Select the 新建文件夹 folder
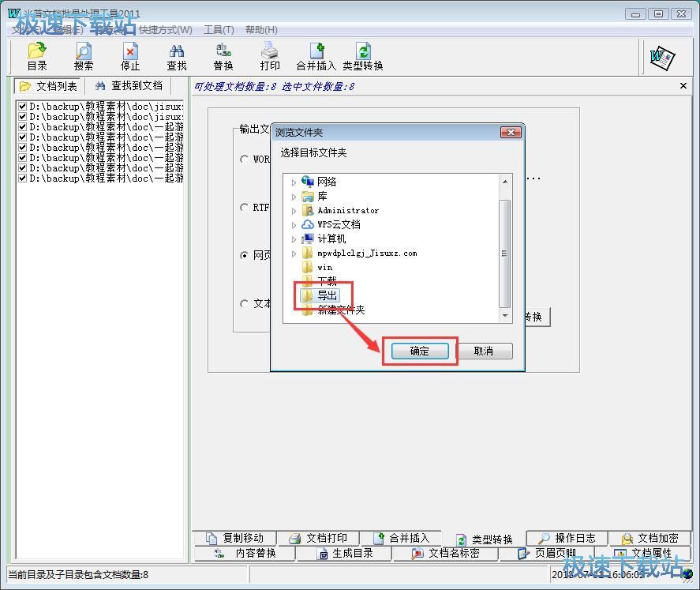This screenshot has height=590, width=700. point(341,310)
